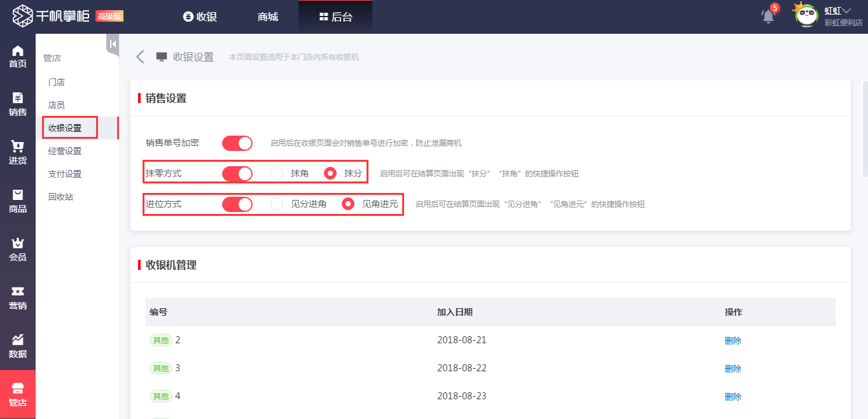
Task: Switch to the 商城 top tab
Action: 268,17
